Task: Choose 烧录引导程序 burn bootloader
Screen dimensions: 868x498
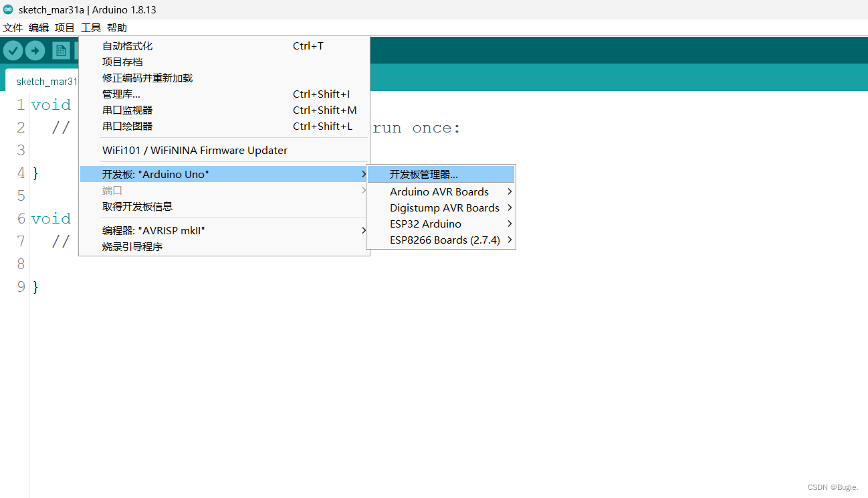Action: tap(224, 247)
